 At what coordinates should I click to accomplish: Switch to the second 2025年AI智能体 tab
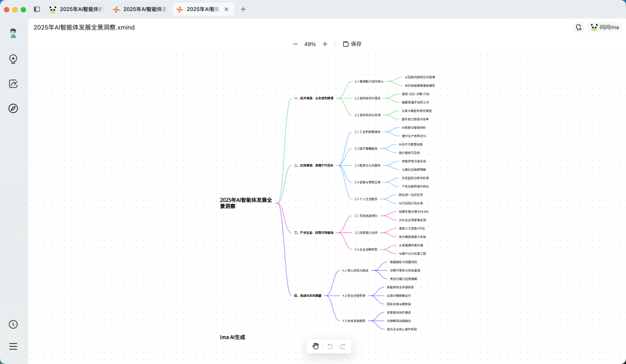coord(140,9)
